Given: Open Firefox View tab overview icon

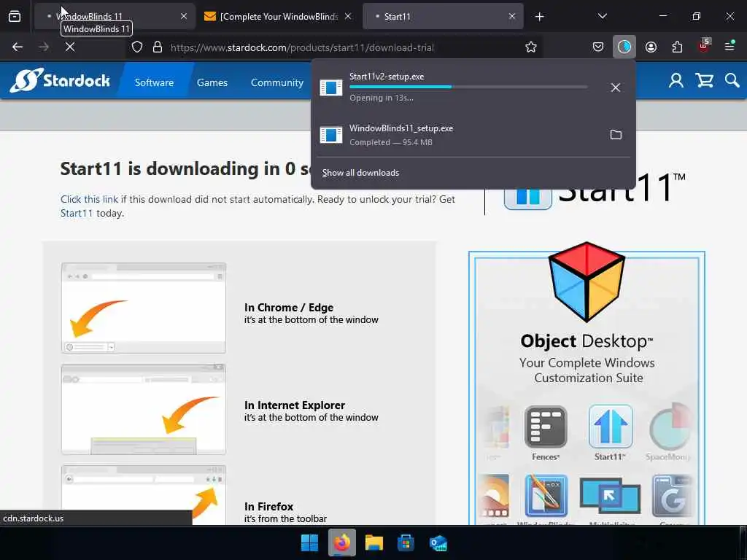Looking at the screenshot, I should coord(15,17).
